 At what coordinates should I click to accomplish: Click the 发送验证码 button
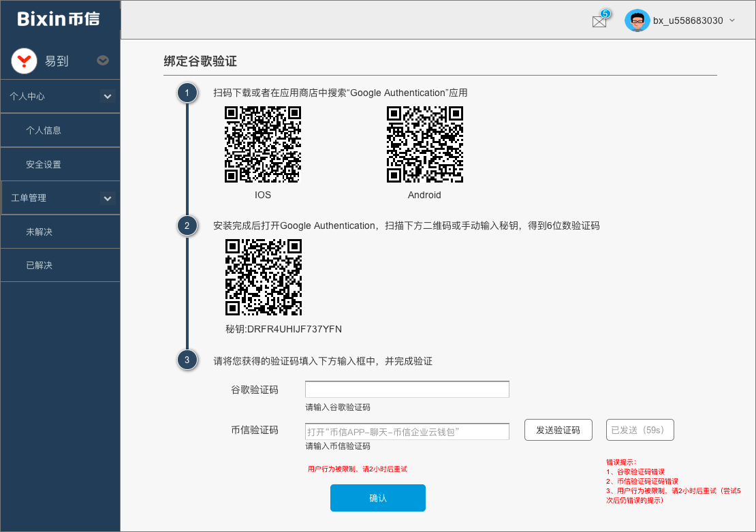pos(558,430)
